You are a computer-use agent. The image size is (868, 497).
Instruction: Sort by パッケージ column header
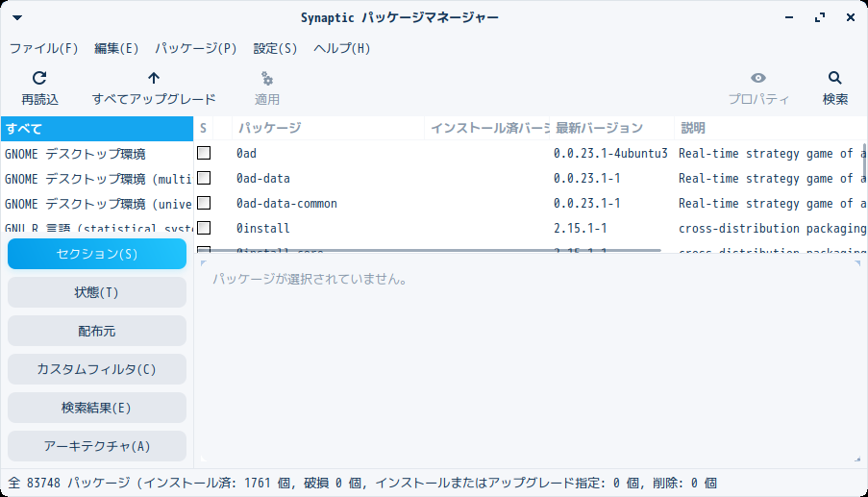[x=329, y=129]
